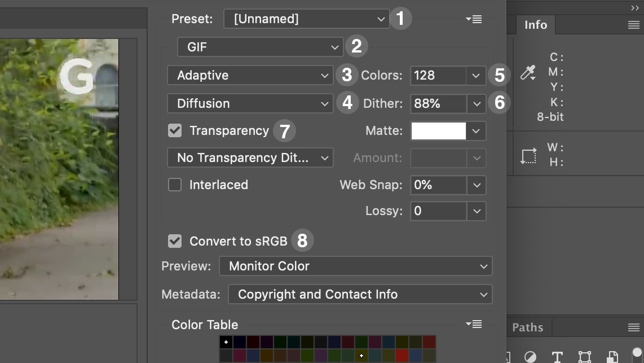
Task: Open the GIF file format dropdown
Action: tap(260, 47)
